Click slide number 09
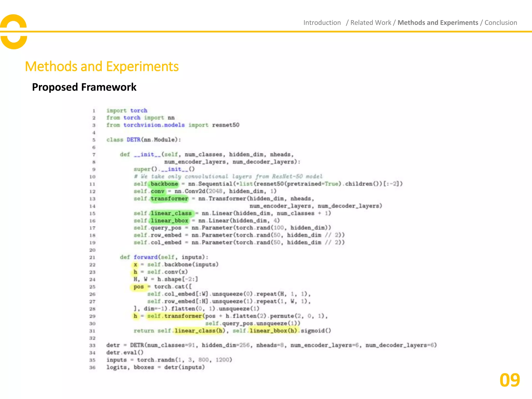This screenshot has width=532, height=399. click(x=510, y=380)
